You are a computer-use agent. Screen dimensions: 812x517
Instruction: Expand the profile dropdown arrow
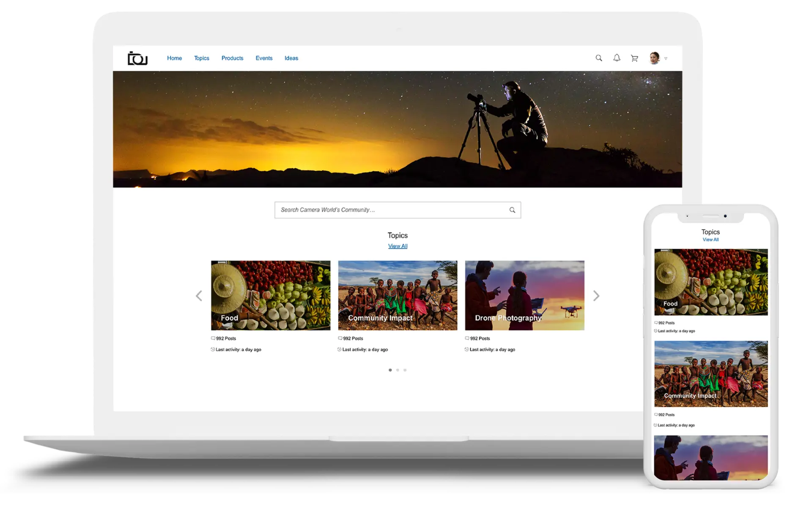(x=666, y=58)
